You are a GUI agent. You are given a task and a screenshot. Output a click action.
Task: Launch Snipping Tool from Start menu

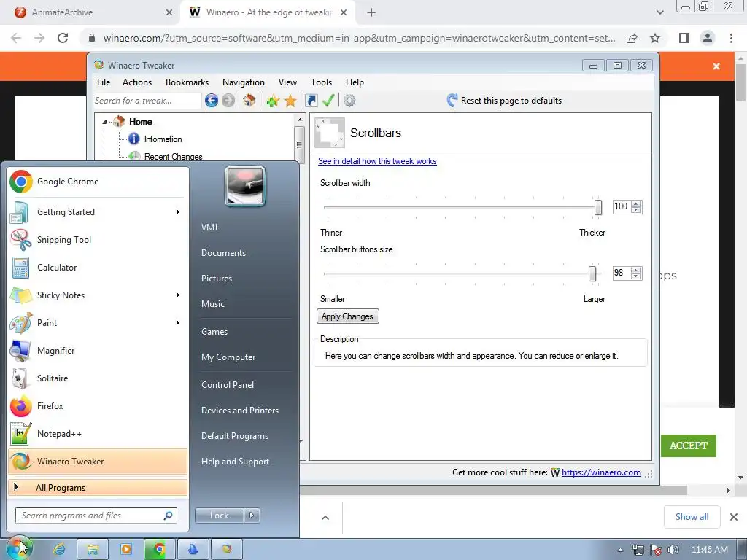click(97, 239)
